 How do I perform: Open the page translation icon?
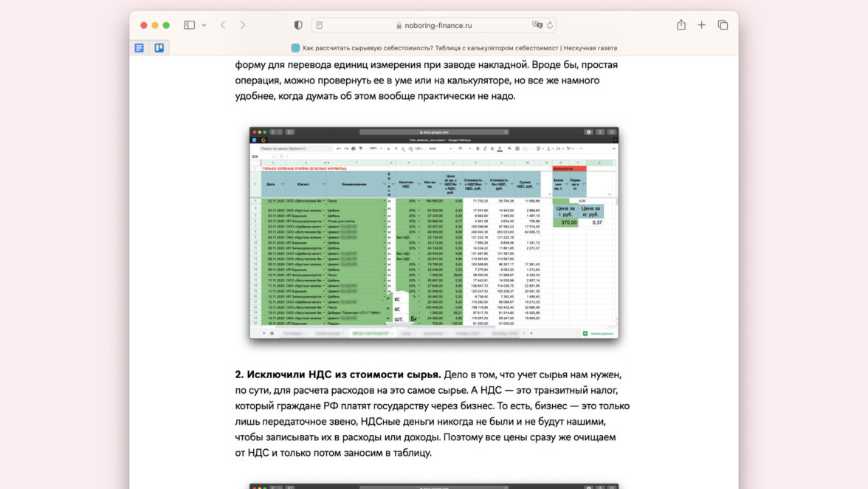click(x=537, y=25)
